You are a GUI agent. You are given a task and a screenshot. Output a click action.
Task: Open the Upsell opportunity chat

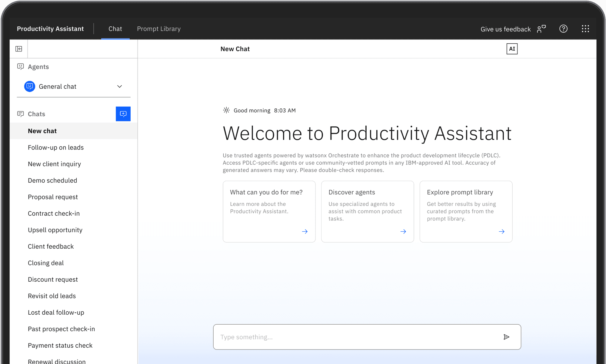click(x=55, y=230)
